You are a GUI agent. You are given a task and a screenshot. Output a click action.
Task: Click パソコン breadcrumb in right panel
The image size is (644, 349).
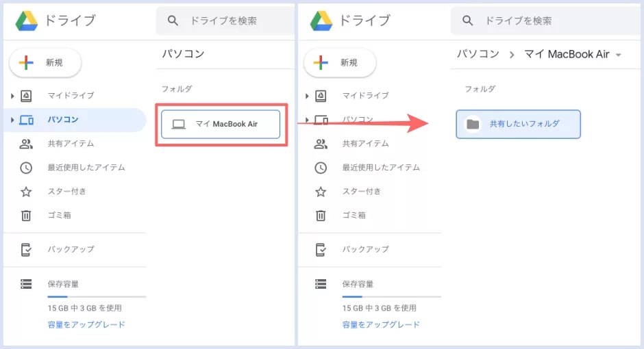(x=478, y=54)
